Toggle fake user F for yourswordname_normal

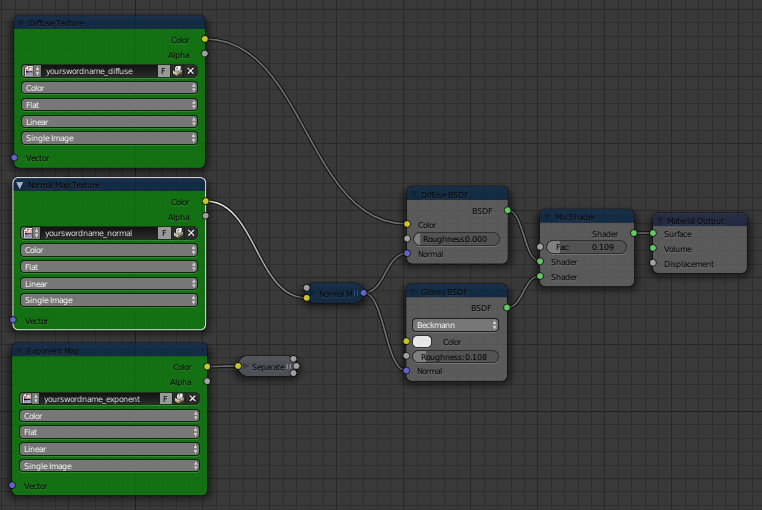point(164,233)
